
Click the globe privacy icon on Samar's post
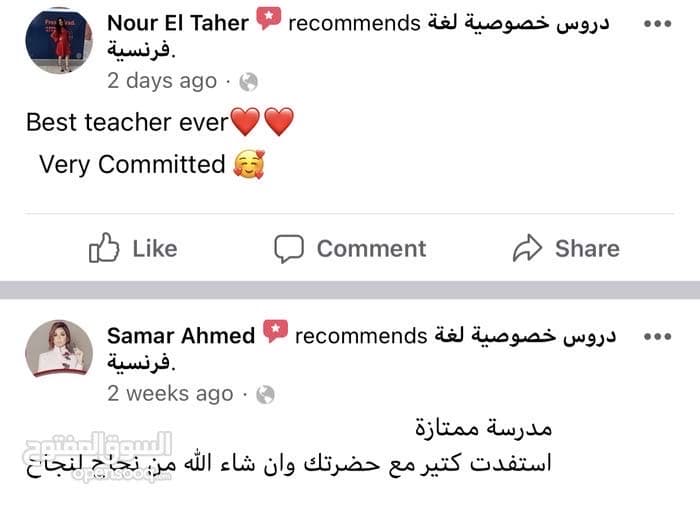pyautogui.click(x=265, y=394)
